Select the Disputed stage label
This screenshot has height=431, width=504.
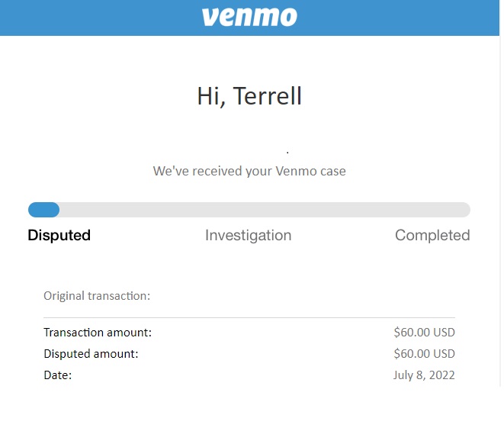[59, 235]
